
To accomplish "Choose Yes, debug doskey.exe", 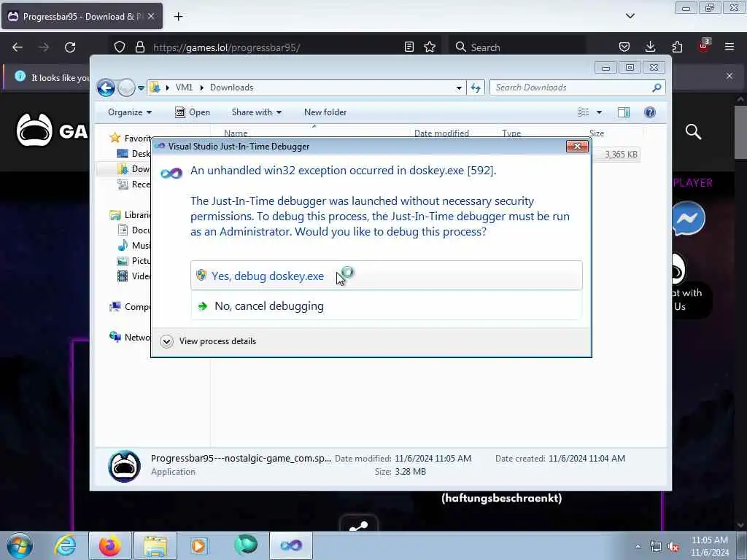I will tap(386, 276).
